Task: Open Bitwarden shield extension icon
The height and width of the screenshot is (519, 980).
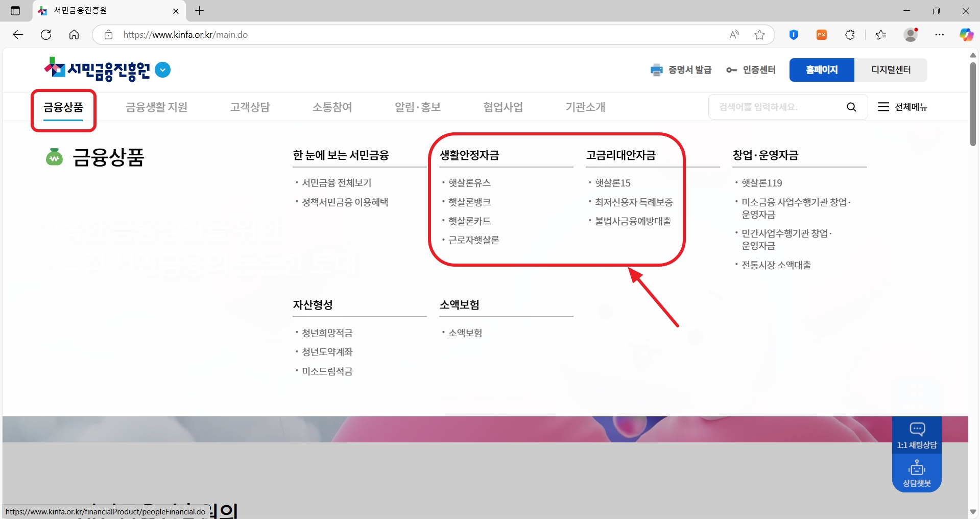Action: point(794,35)
